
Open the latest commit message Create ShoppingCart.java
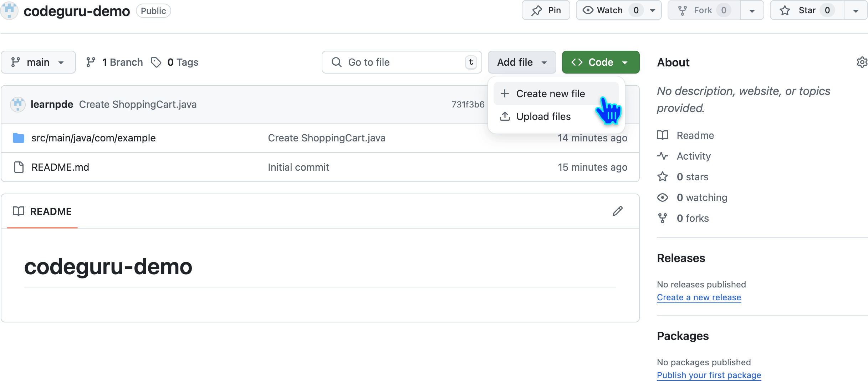138,104
